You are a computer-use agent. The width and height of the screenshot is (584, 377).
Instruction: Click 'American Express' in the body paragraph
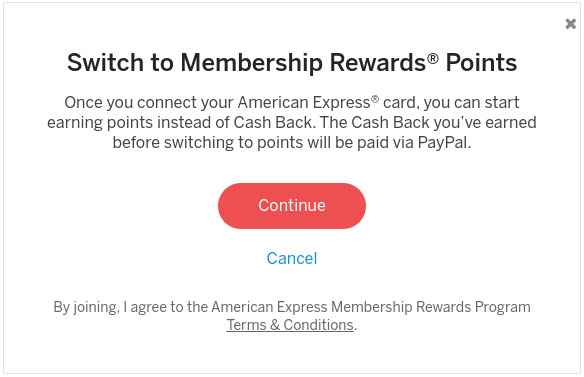304,102
